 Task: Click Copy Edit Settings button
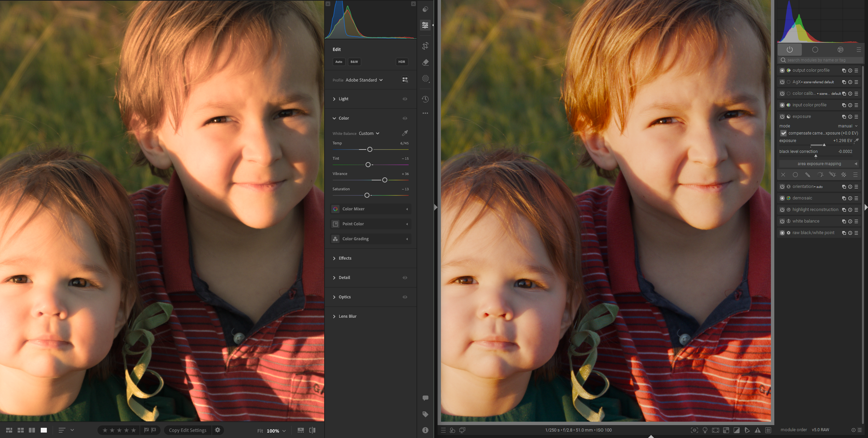tap(188, 430)
